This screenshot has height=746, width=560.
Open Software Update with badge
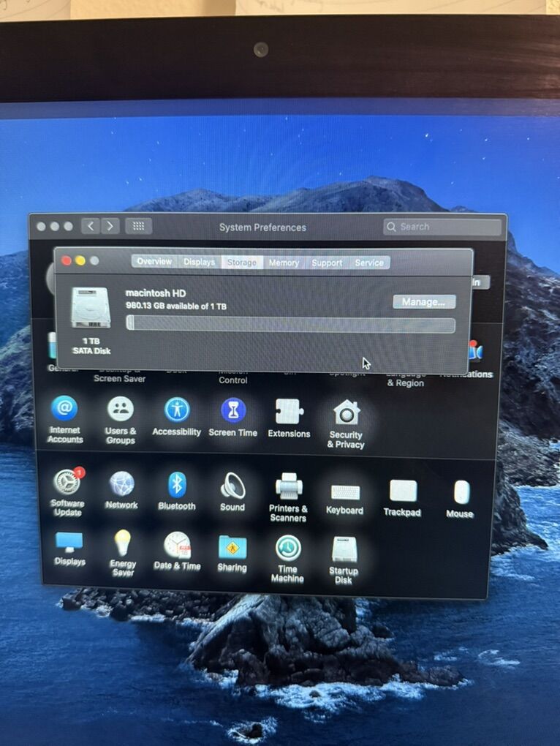click(67, 483)
